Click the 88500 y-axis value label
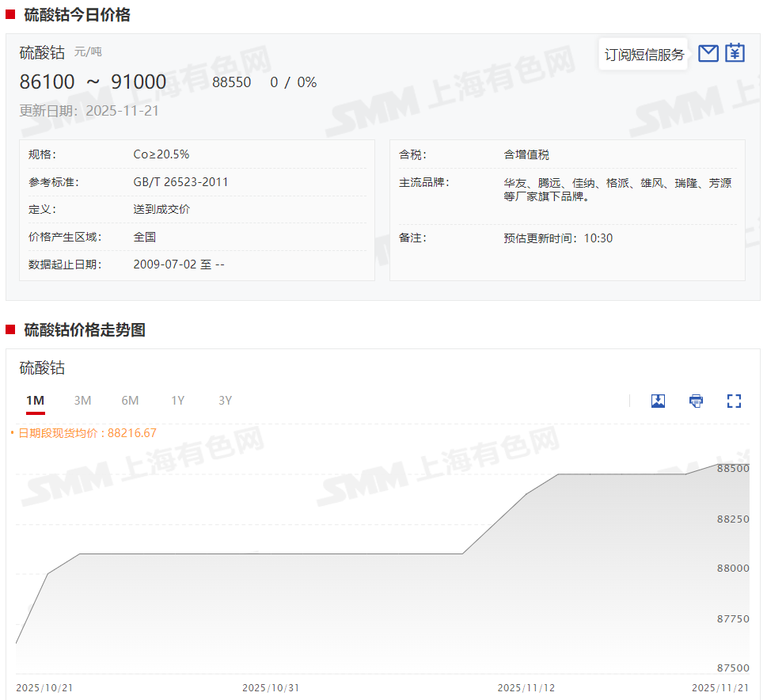 [x=733, y=469]
